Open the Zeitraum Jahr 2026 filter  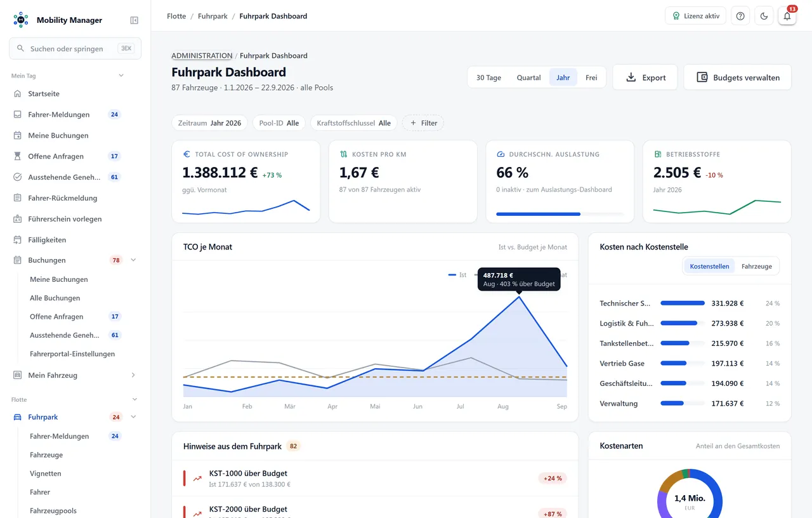210,123
